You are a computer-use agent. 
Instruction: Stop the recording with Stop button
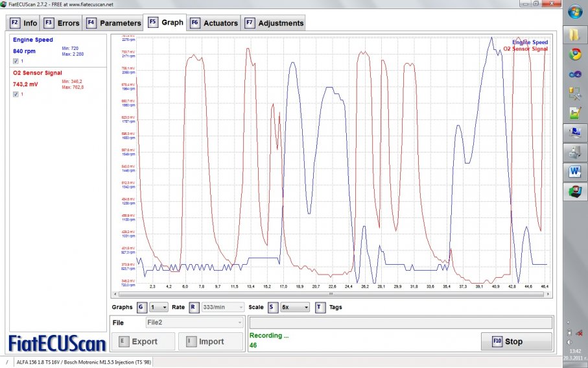(x=516, y=341)
